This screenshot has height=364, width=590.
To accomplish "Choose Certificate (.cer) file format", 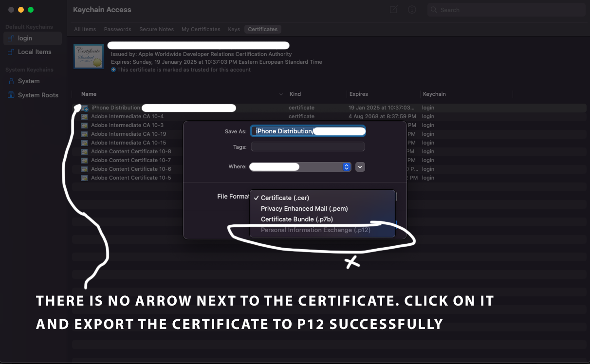I will click(285, 198).
